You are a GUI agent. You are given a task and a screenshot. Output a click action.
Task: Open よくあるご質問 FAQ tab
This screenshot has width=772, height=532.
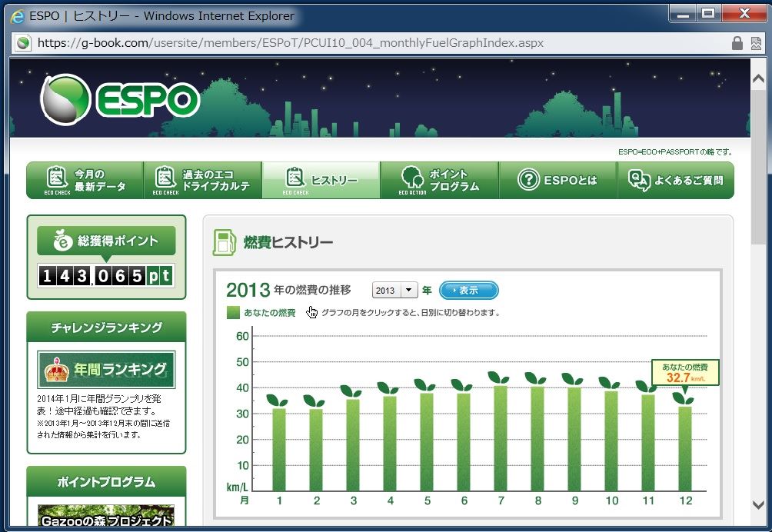click(x=675, y=180)
